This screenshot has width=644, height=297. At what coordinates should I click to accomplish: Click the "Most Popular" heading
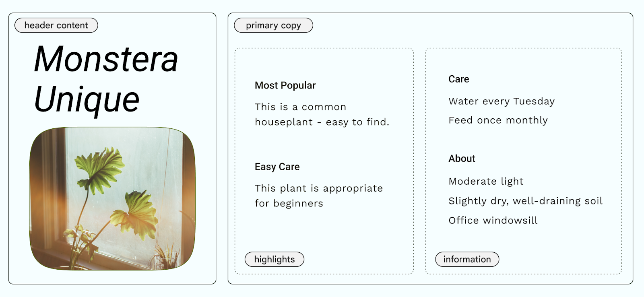pyautogui.click(x=285, y=85)
